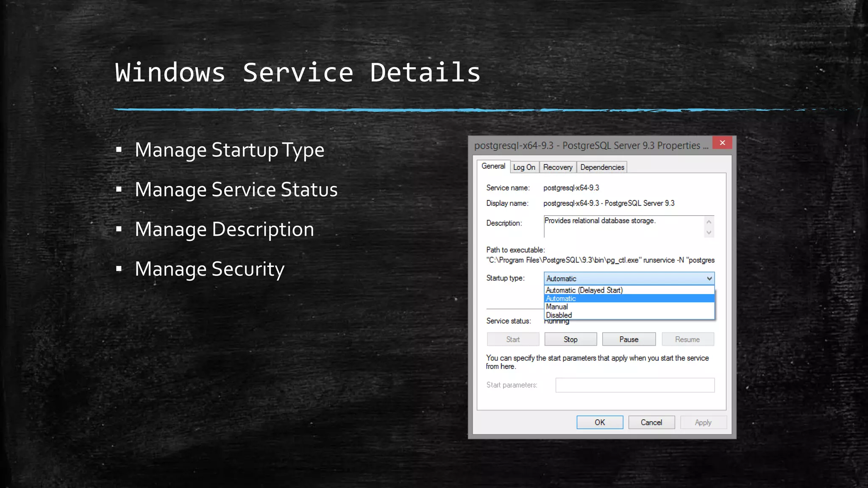Stop the PostgreSQL service
868x488 pixels.
point(570,339)
